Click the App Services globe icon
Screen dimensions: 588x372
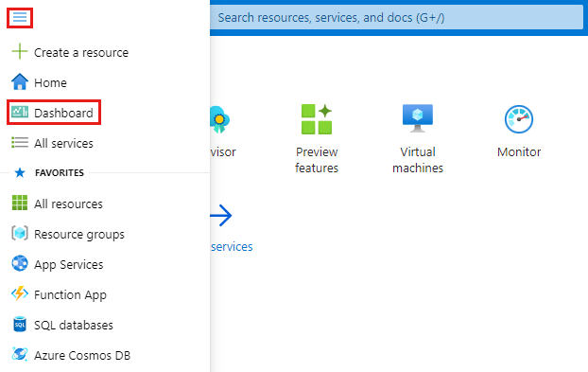coord(20,263)
